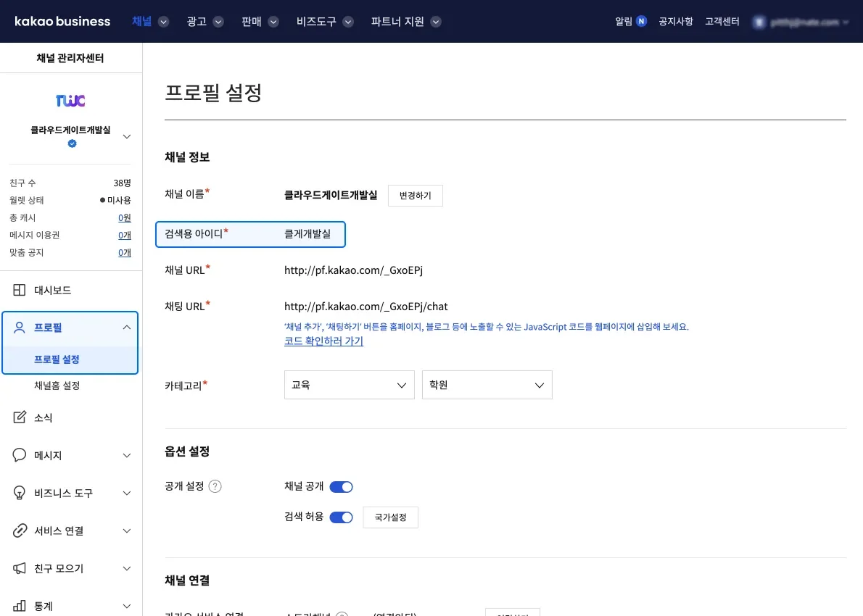Image resolution: width=863 pixels, height=616 pixels.
Task: Click the help icon next to 공개 설정
Action: point(215,486)
